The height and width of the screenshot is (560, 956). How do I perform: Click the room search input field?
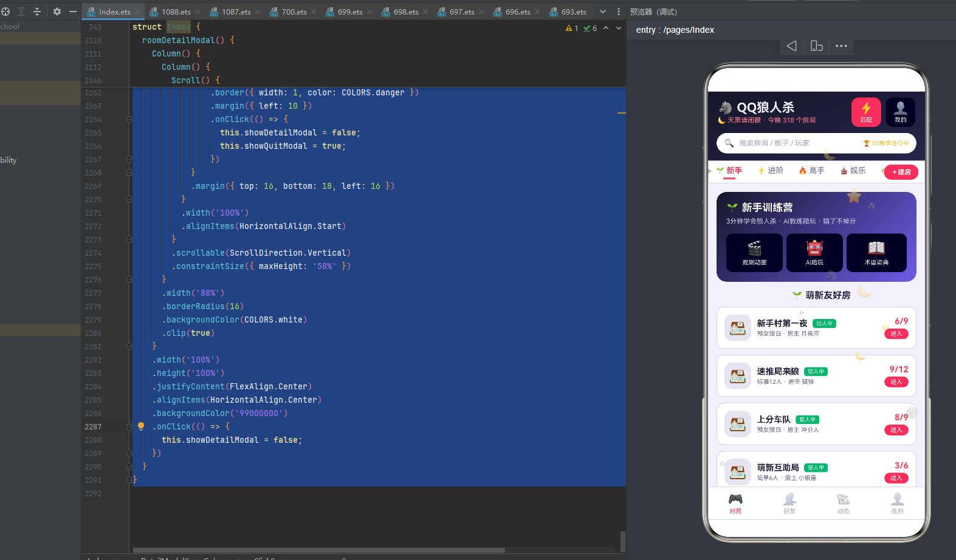(x=816, y=143)
